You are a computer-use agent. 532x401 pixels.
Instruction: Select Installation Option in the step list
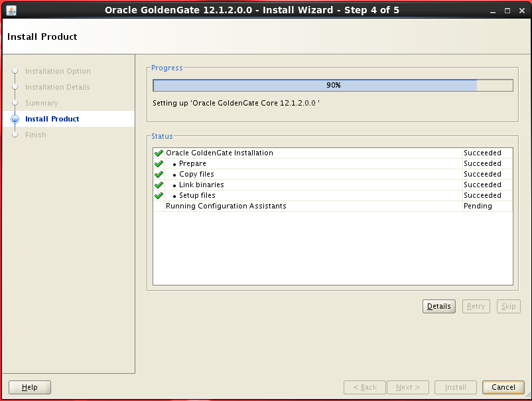tap(58, 71)
